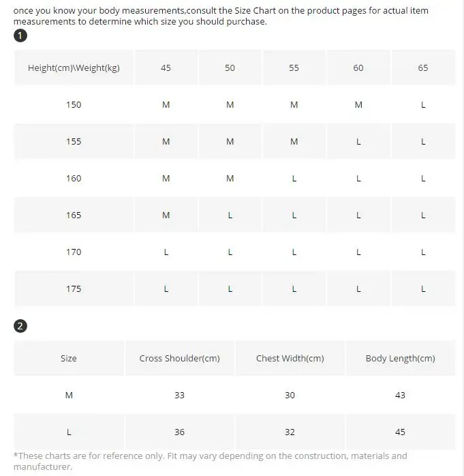Select the Height(cm)\Weight(kg) header cell

tap(74, 68)
